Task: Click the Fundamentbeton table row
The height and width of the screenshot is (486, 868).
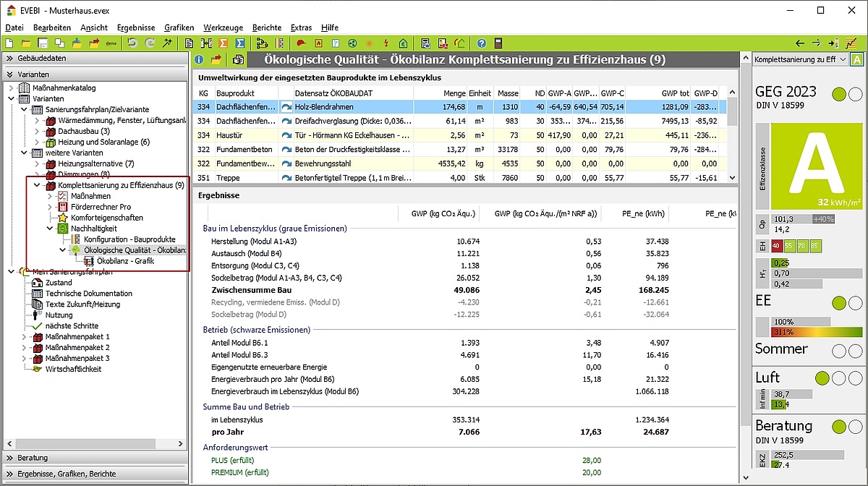Action: point(461,150)
